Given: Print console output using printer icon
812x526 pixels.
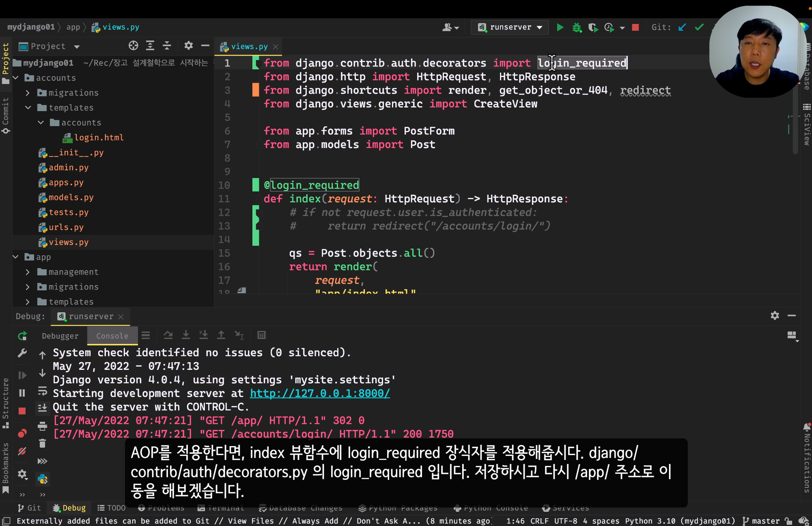Looking at the screenshot, I should (x=42, y=426).
